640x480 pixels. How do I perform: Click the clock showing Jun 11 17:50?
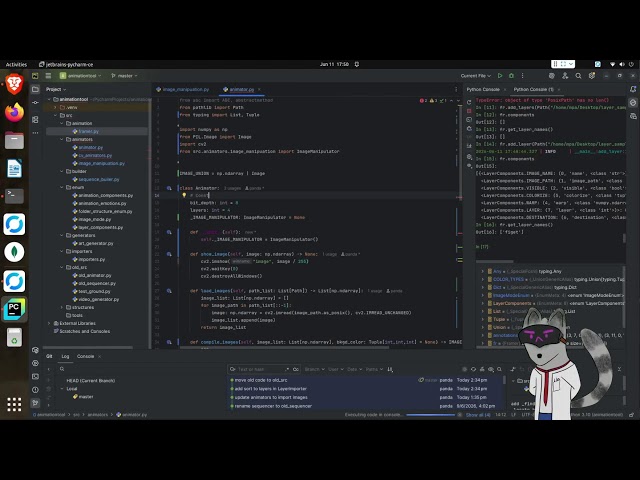[334, 64]
